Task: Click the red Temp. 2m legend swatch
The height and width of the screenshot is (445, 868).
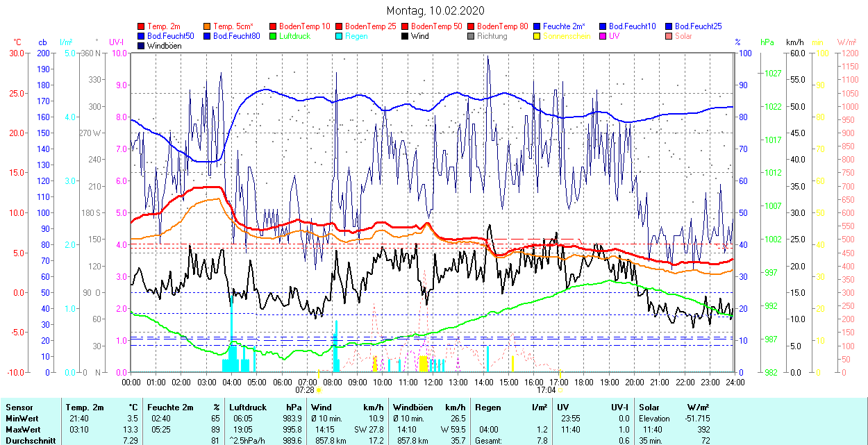Action: coord(142,26)
